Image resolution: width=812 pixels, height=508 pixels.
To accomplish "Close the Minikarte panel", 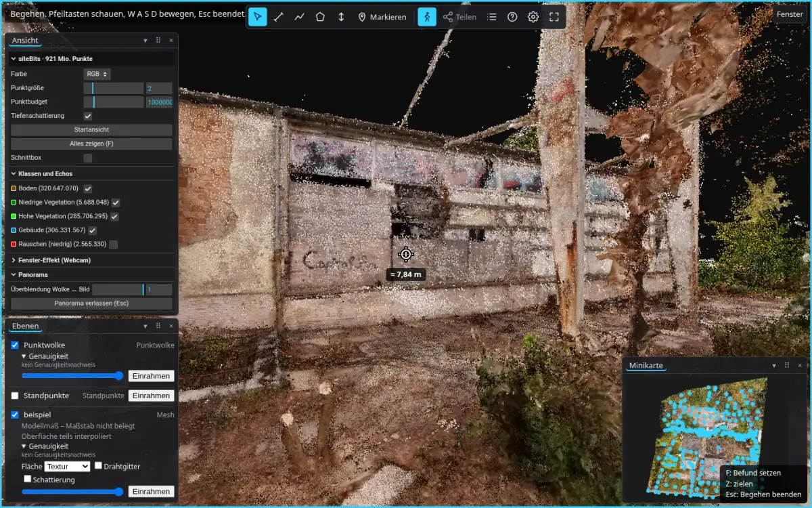I will (x=800, y=365).
